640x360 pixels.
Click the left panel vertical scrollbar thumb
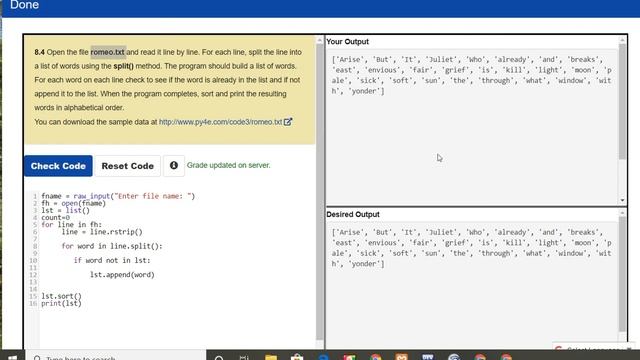pos(320,191)
